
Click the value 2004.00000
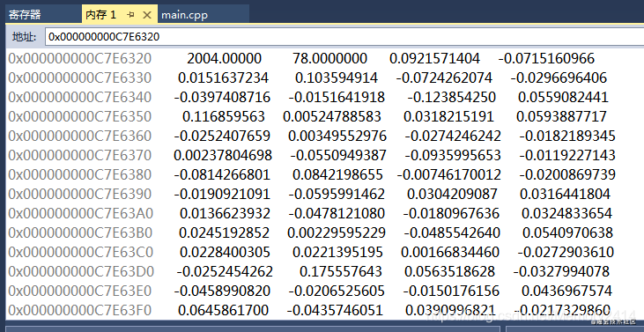point(224,58)
